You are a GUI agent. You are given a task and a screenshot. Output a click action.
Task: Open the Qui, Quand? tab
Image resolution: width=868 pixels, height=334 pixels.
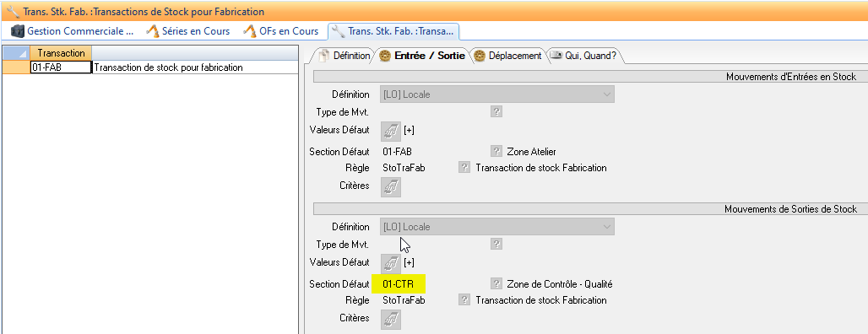pos(583,56)
